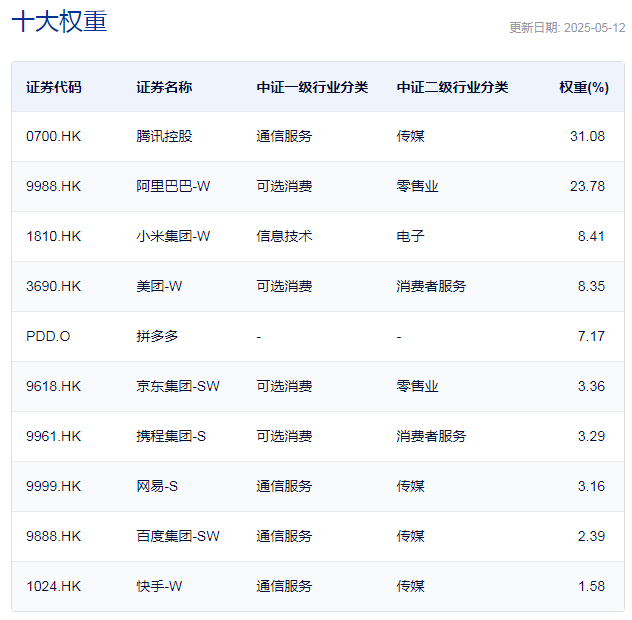632x620 pixels.
Task: Click the 更新日期 2025-05-12 text
Action: click(x=566, y=28)
